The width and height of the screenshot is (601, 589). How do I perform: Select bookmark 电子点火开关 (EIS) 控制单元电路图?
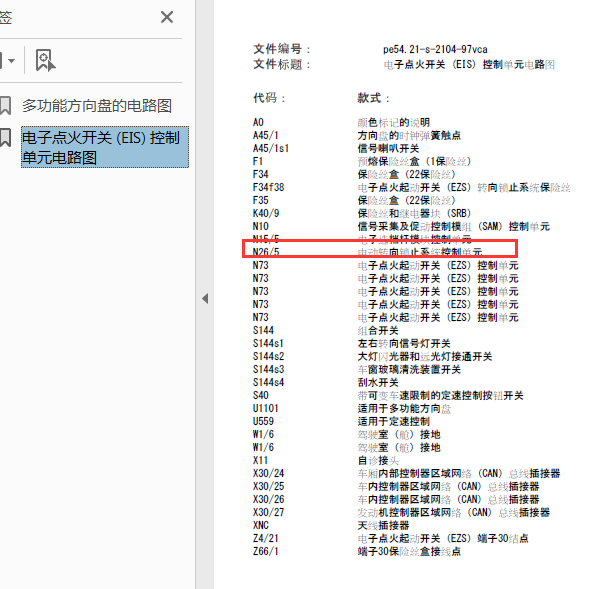click(x=105, y=147)
